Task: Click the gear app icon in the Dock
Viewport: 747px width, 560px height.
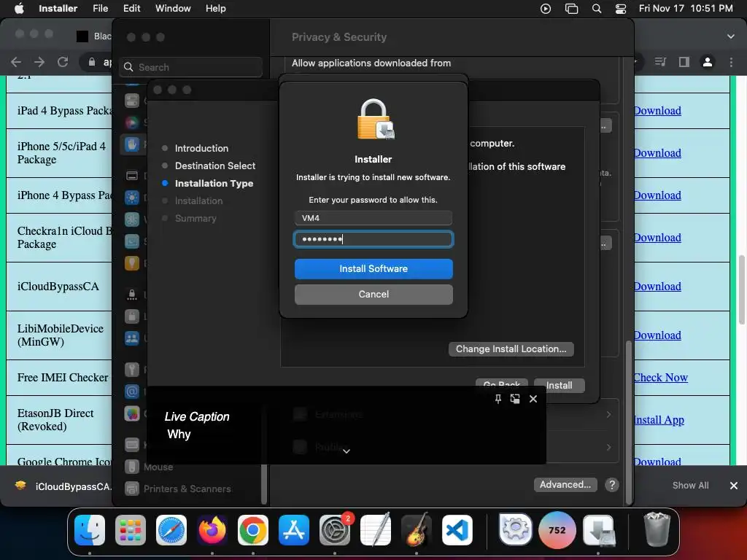Action: tap(515, 529)
